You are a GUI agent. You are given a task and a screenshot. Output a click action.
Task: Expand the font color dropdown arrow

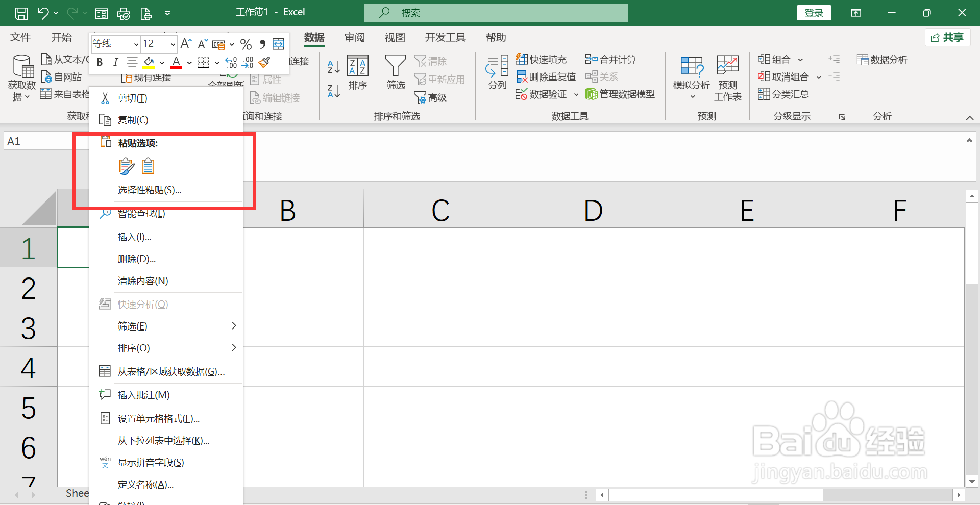pyautogui.click(x=189, y=63)
